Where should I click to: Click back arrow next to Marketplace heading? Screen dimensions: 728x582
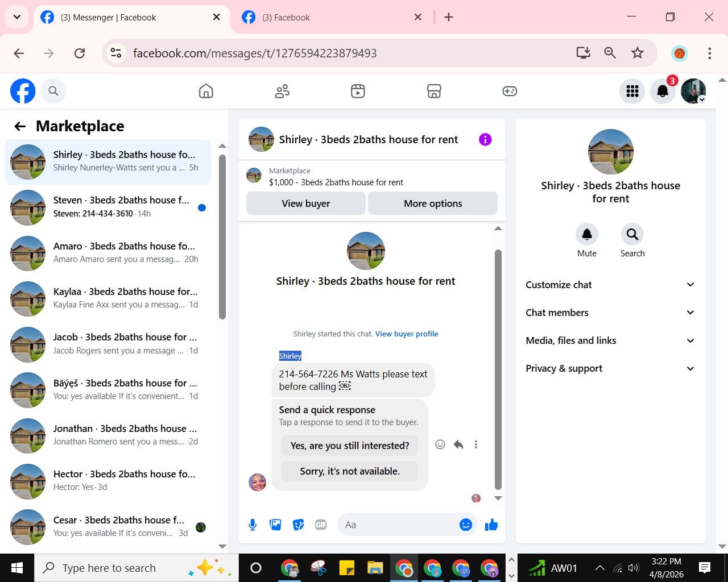pos(20,126)
